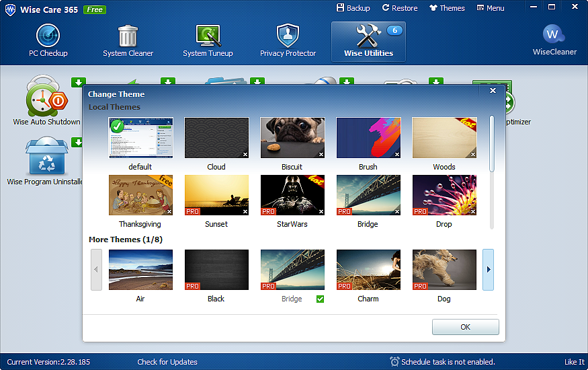Select the Bridge thumbnail under More Themes
The image size is (588, 370).
(x=292, y=270)
